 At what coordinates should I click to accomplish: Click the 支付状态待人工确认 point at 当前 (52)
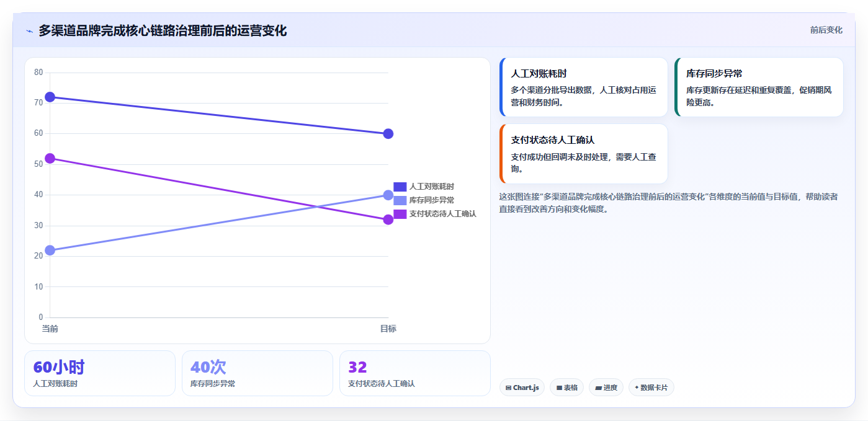[50, 158]
